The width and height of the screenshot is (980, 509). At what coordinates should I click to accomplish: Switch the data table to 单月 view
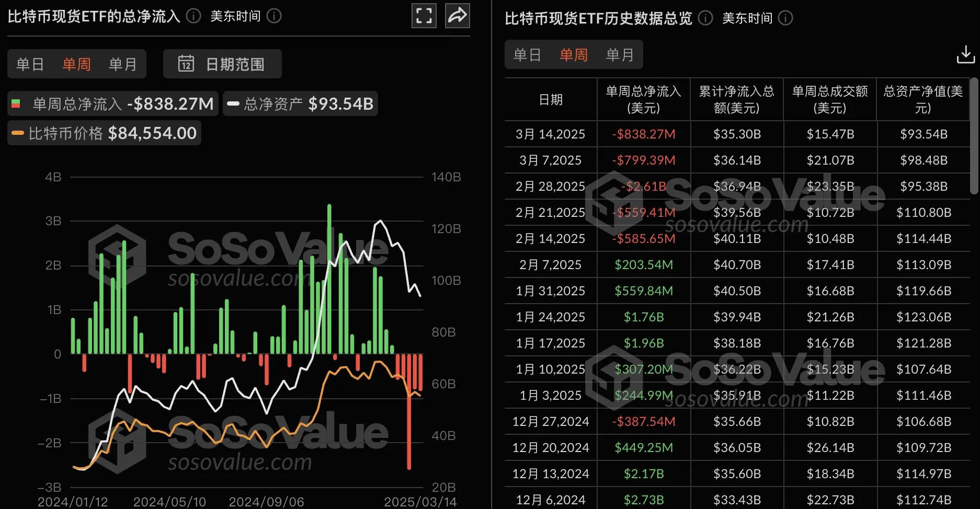[x=620, y=54]
